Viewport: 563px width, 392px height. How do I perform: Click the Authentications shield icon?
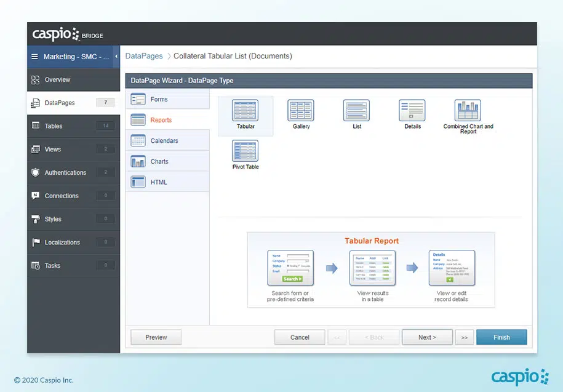(x=35, y=172)
